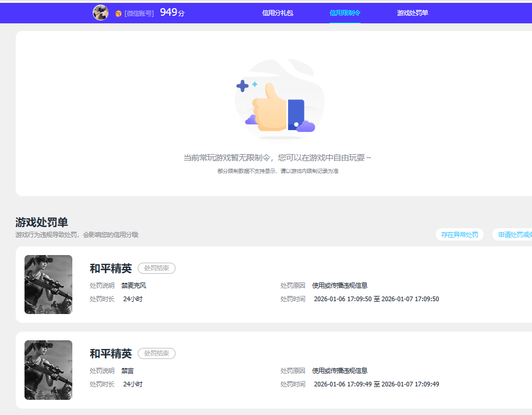The width and height of the screenshot is (532, 415).
Task: Switch to the 游戏处罚单 tab
Action: 412,13
